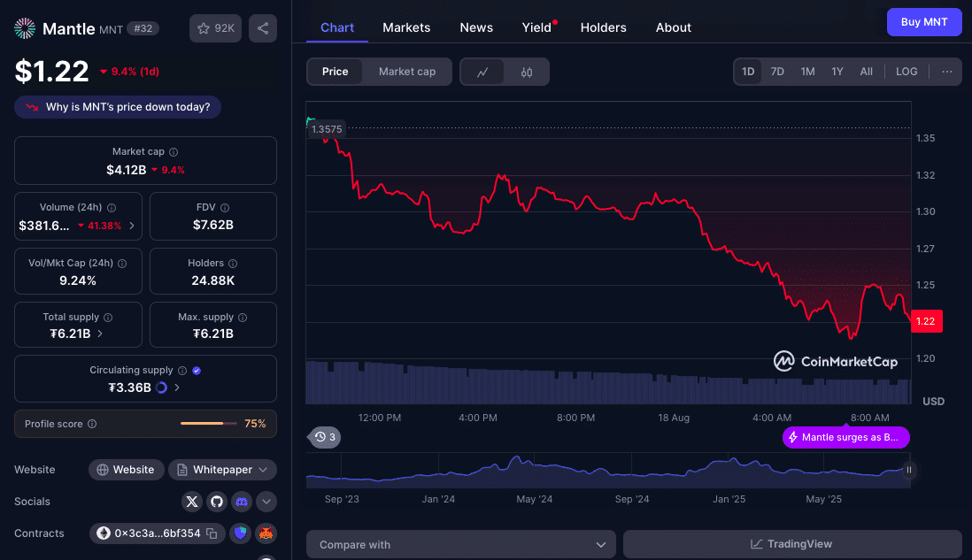Click the Circulating supply info icon
The image size is (972, 560).
(182, 371)
